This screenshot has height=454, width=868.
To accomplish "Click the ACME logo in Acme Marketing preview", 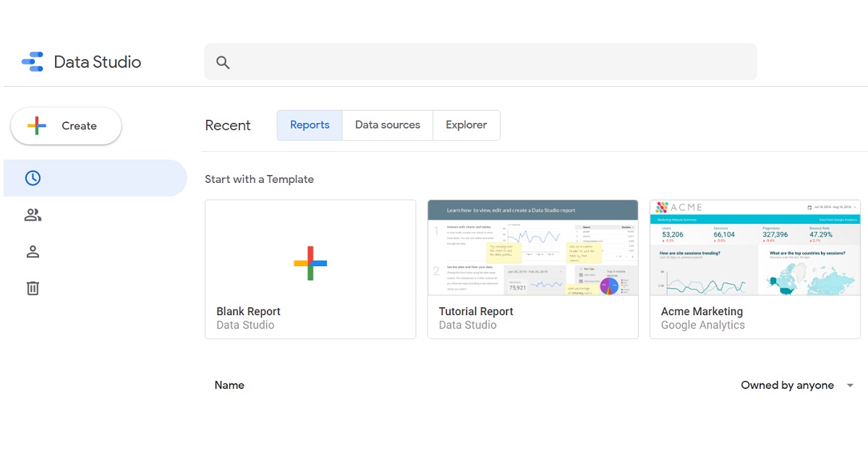I will point(678,207).
